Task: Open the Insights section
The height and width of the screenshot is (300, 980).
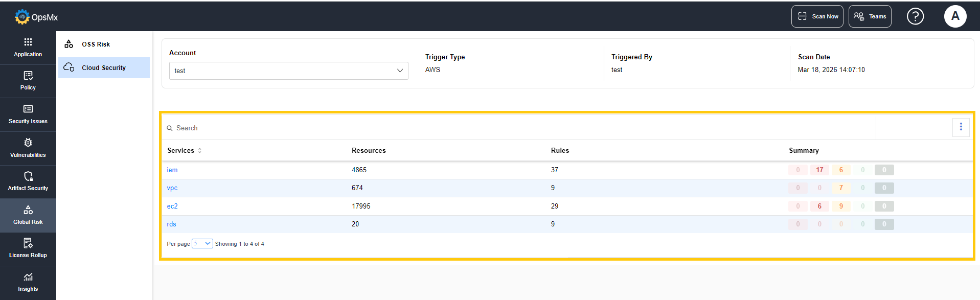Action: (x=28, y=282)
